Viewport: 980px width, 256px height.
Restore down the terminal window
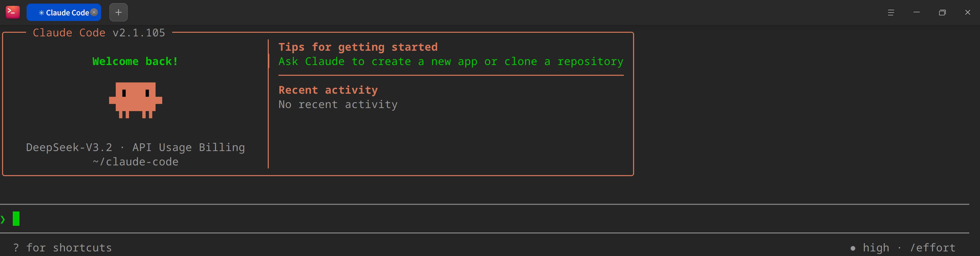point(942,13)
